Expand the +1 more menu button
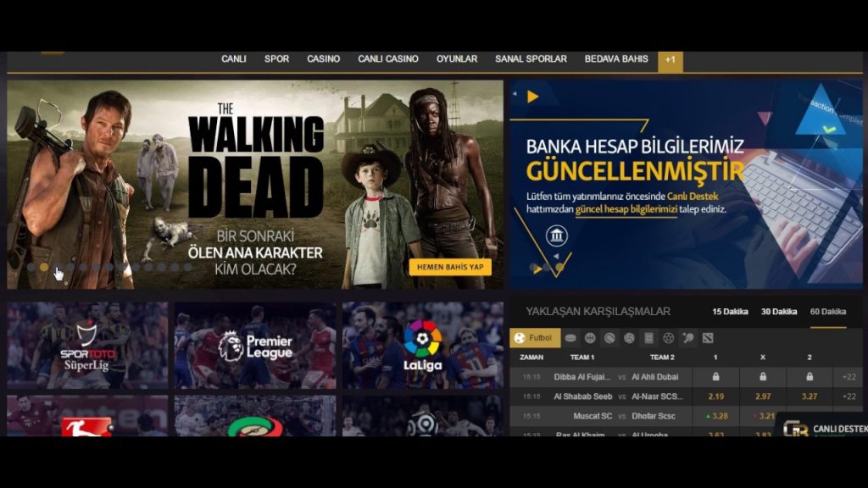Screen dimensions: 868x488 670,61
